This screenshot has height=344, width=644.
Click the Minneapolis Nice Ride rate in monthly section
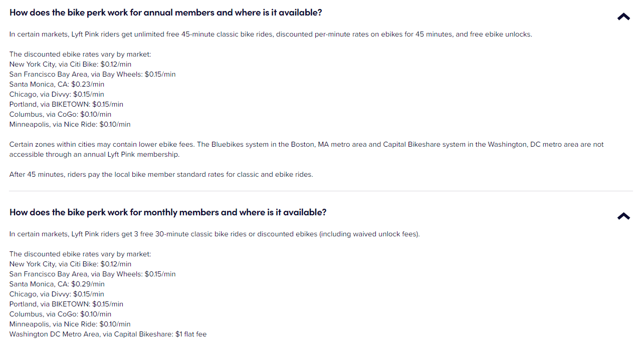[x=70, y=324]
